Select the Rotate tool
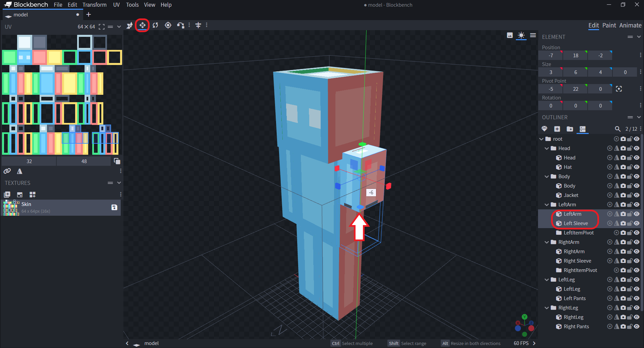Screen dimensions: 644x348 [x=155, y=25]
